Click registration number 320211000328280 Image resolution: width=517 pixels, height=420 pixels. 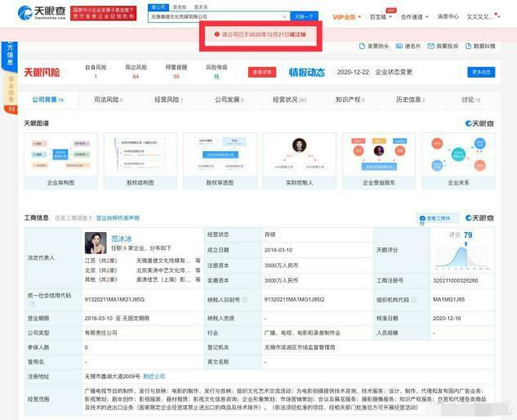pos(456,280)
